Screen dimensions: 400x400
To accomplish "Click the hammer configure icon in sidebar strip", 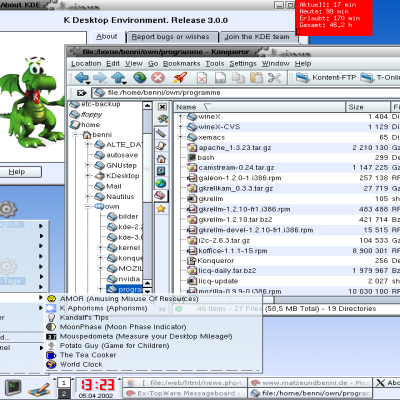I will pos(162,118).
